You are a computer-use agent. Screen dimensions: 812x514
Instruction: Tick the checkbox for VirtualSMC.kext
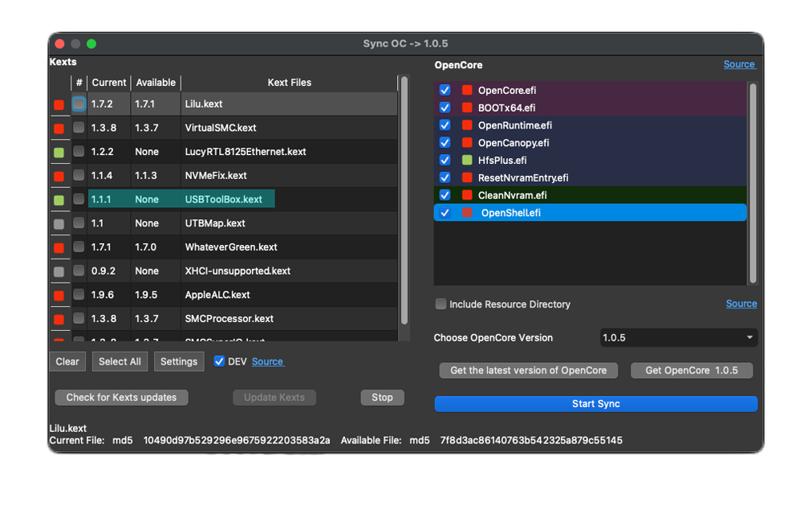79,128
